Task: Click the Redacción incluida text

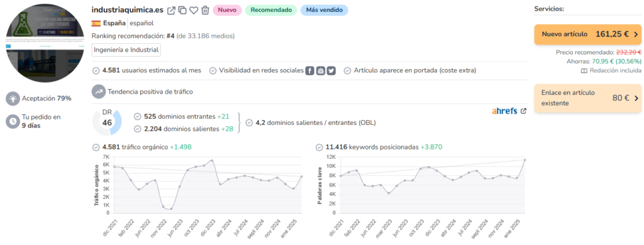Action: point(615,71)
